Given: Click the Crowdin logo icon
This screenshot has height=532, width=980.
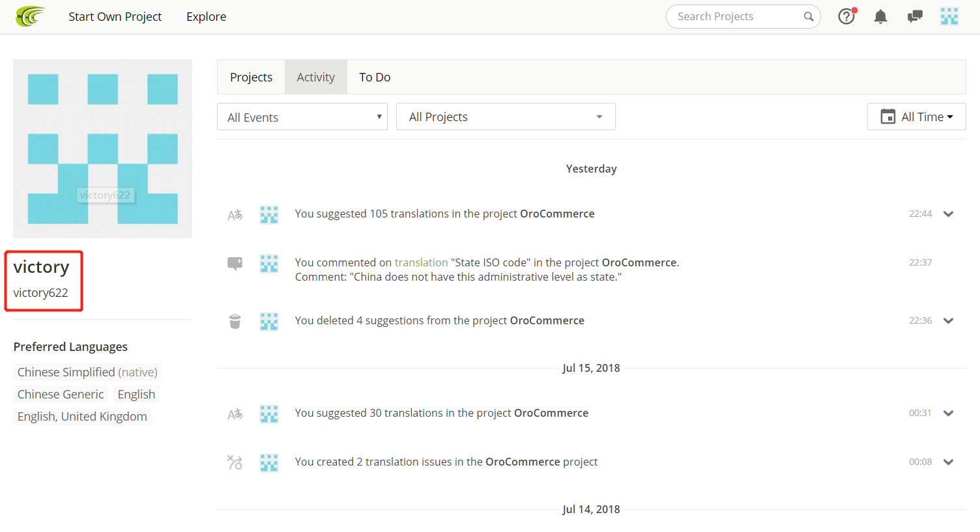Looking at the screenshot, I should pos(31,16).
